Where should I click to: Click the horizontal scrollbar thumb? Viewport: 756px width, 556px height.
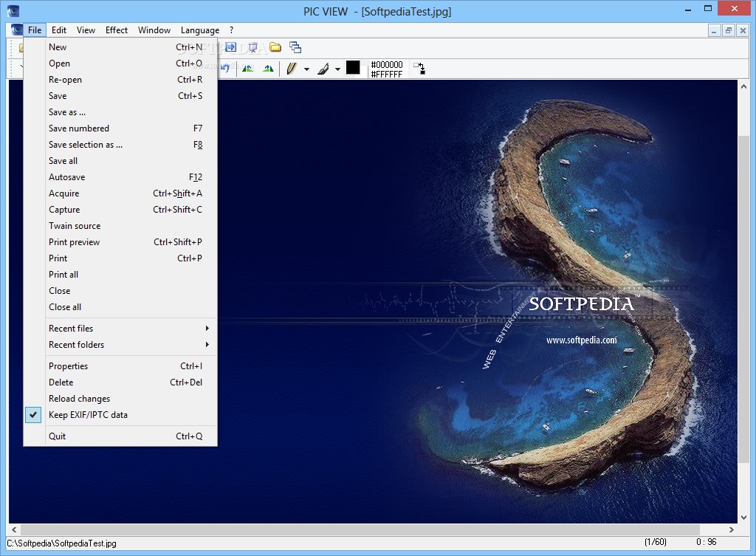point(360,529)
